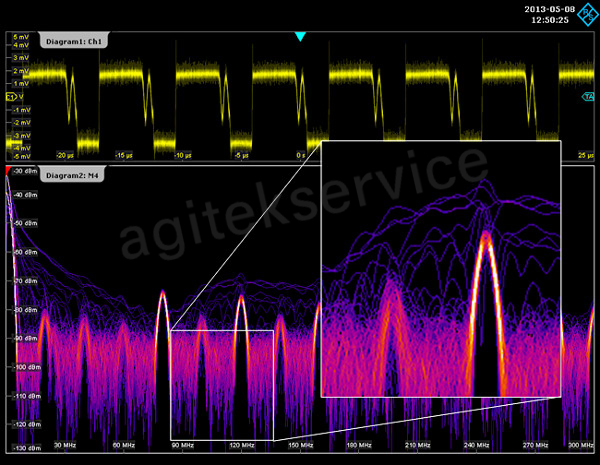Click the 120 MHz frequency axis label
Viewport: 600px width, 465px height.
(240, 444)
